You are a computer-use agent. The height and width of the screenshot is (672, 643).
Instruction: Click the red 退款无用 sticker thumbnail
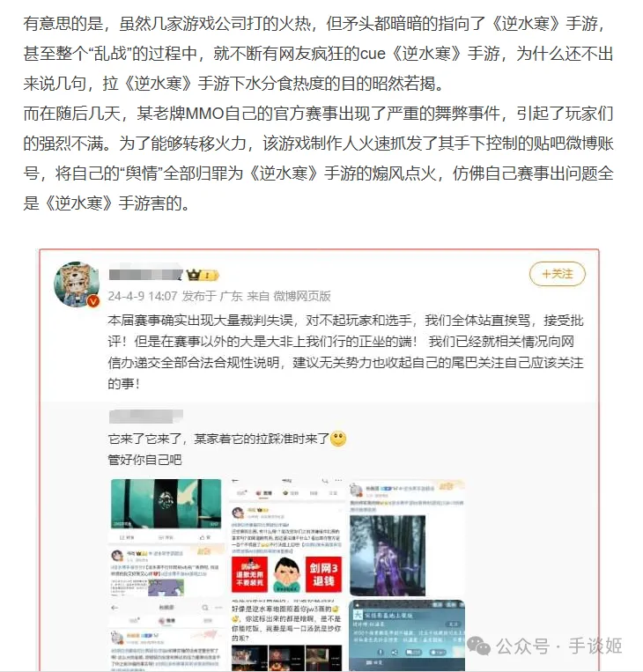249,574
